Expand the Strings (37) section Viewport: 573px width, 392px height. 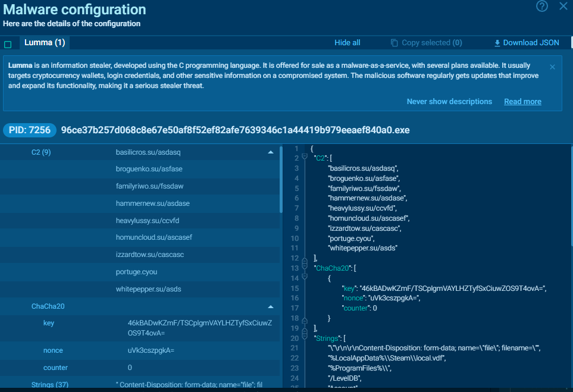(x=51, y=385)
